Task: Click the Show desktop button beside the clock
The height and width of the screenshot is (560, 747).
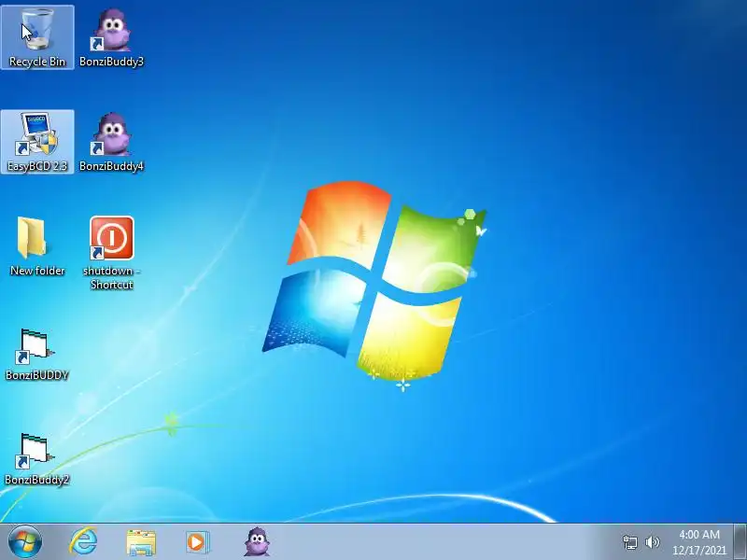Action: coord(740,541)
